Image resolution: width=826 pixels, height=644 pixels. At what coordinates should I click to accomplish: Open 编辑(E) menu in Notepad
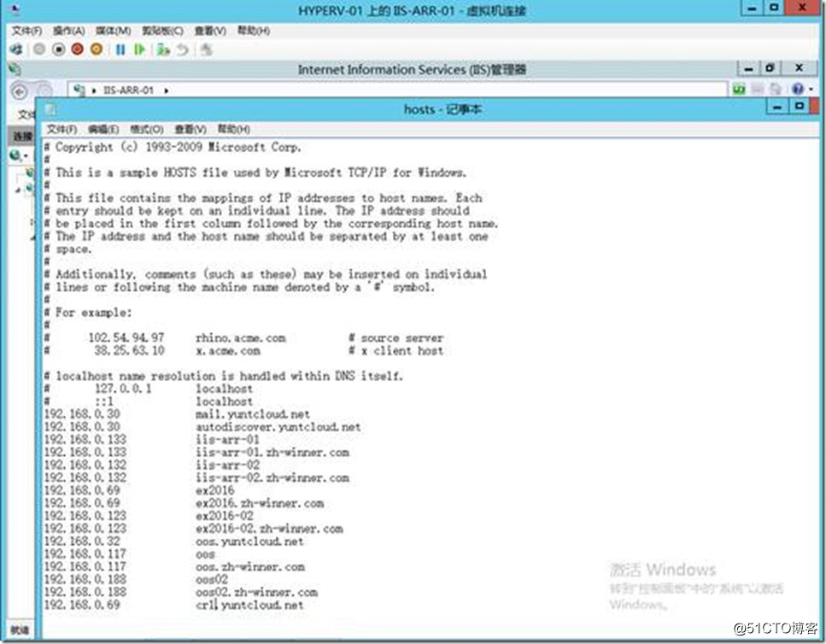coord(103,129)
